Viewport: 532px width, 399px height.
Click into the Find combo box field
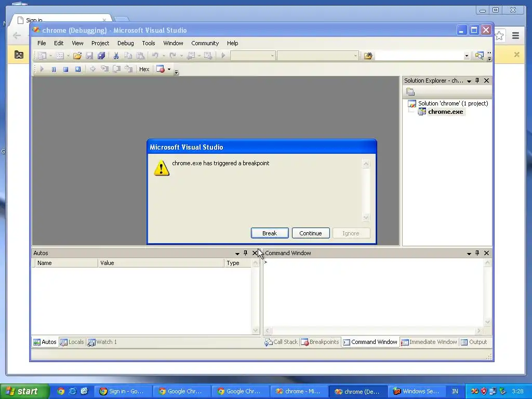(419, 56)
